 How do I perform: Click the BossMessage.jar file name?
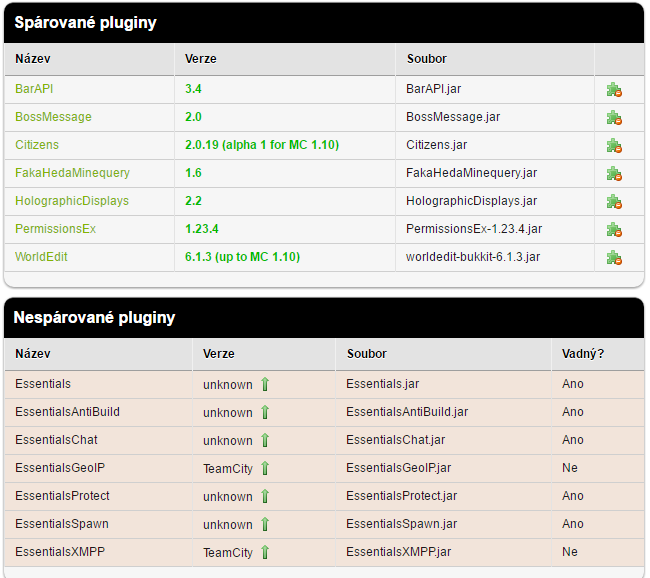pos(453,117)
